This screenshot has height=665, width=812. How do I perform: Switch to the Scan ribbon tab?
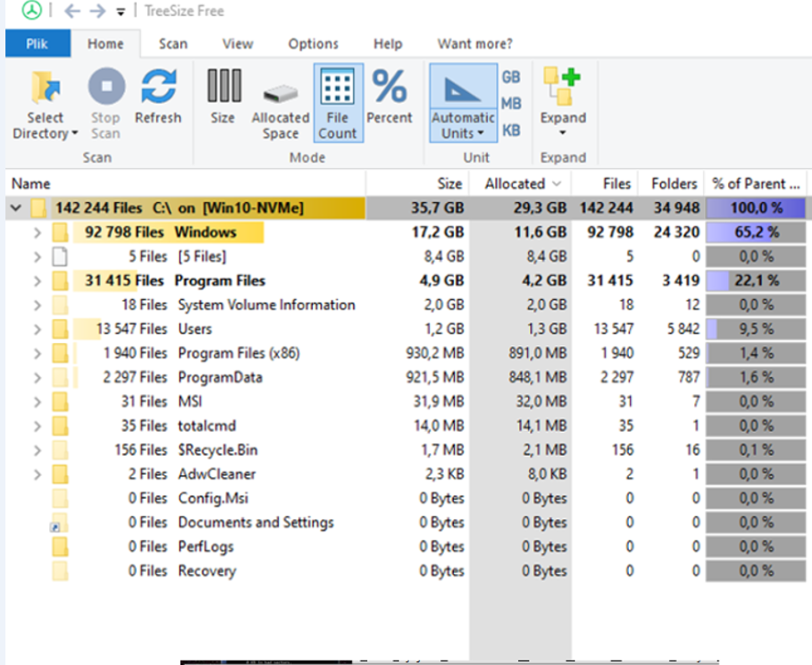[173, 44]
